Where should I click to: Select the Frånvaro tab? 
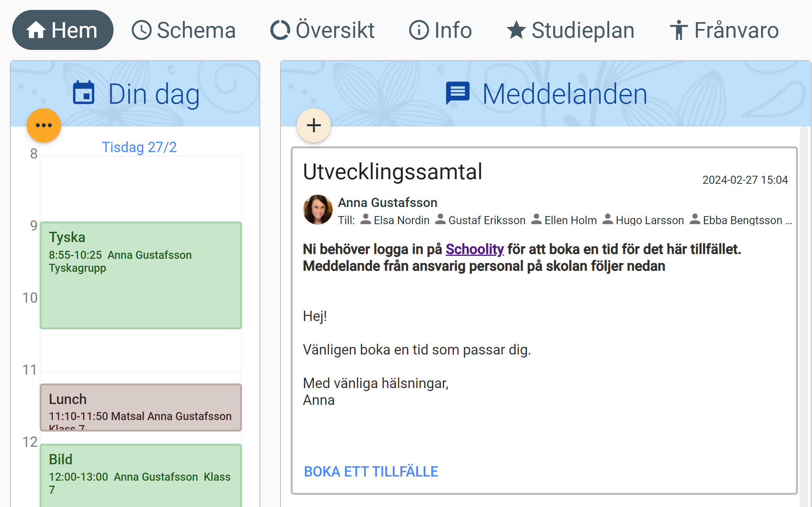click(724, 30)
